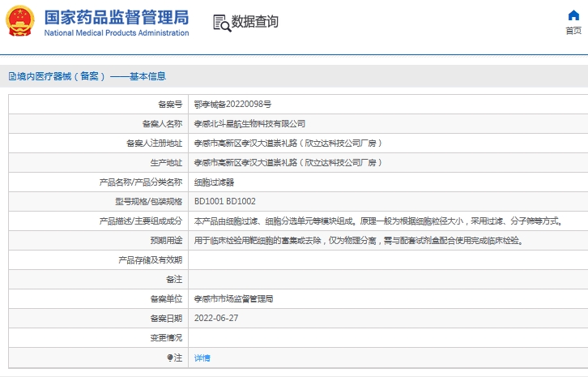Click the 备案人注册地址 field label
The image size is (588, 377).
point(155,144)
